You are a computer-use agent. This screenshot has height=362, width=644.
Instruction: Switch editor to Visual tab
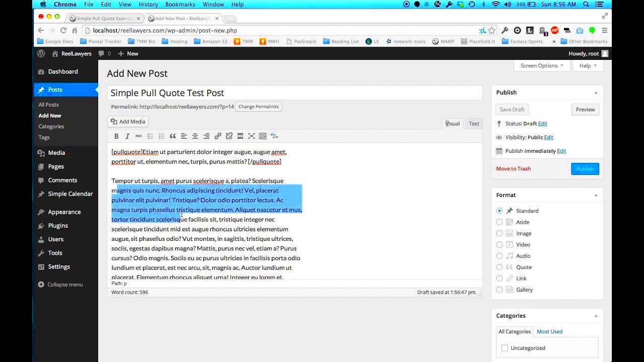[452, 124]
